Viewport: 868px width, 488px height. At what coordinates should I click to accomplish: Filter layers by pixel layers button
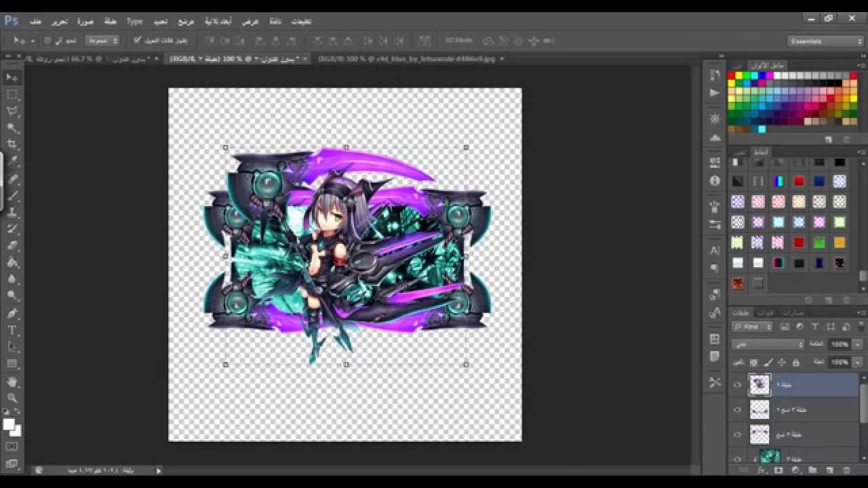tap(785, 327)
